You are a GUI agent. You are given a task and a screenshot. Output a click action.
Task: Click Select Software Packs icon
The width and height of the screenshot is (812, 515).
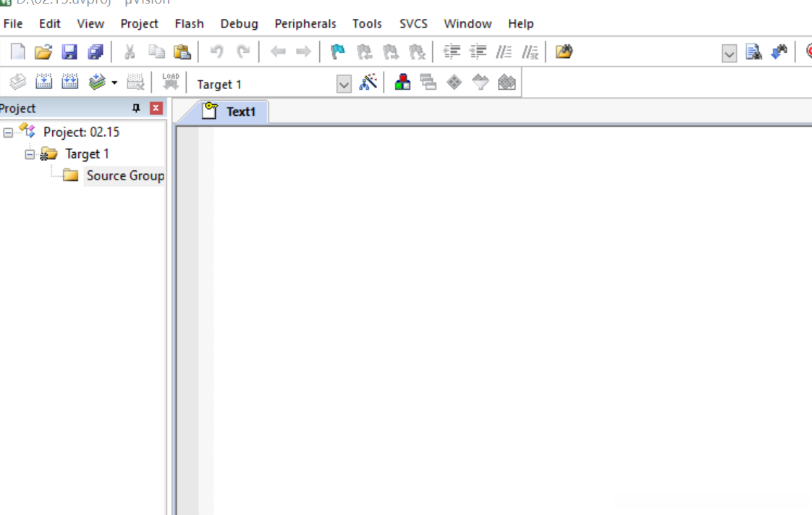(481, 82)
